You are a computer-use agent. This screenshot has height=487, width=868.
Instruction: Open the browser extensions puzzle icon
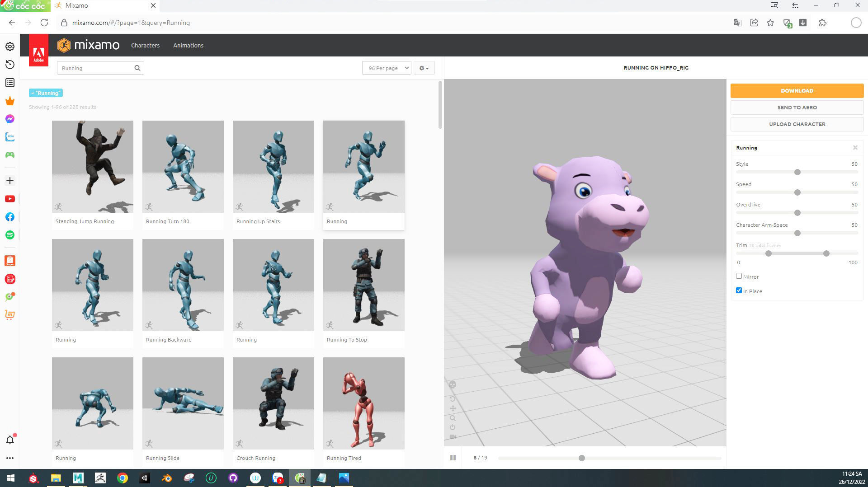pyautogui.click(x=823, y=23)
